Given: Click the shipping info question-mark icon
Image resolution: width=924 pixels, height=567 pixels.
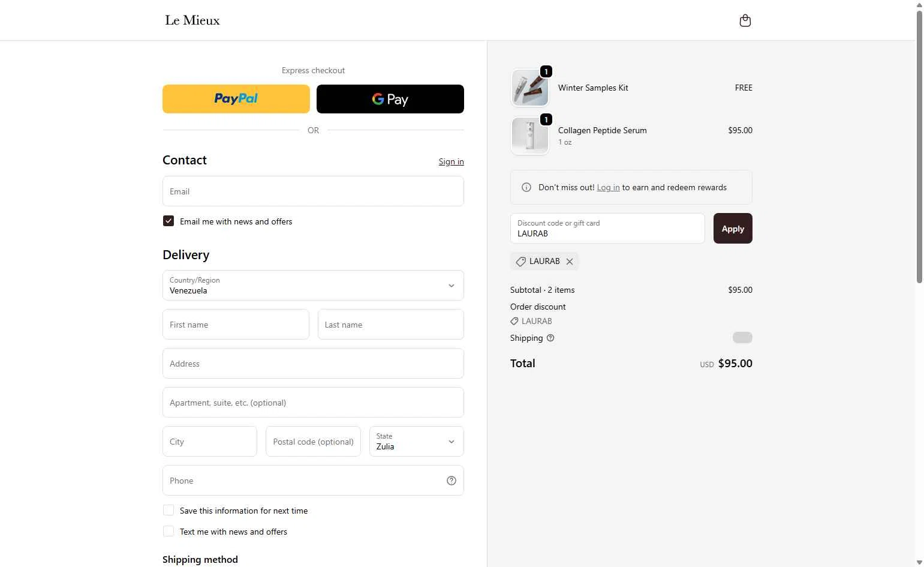Looking at the screenshot, I should click(550, 338).
